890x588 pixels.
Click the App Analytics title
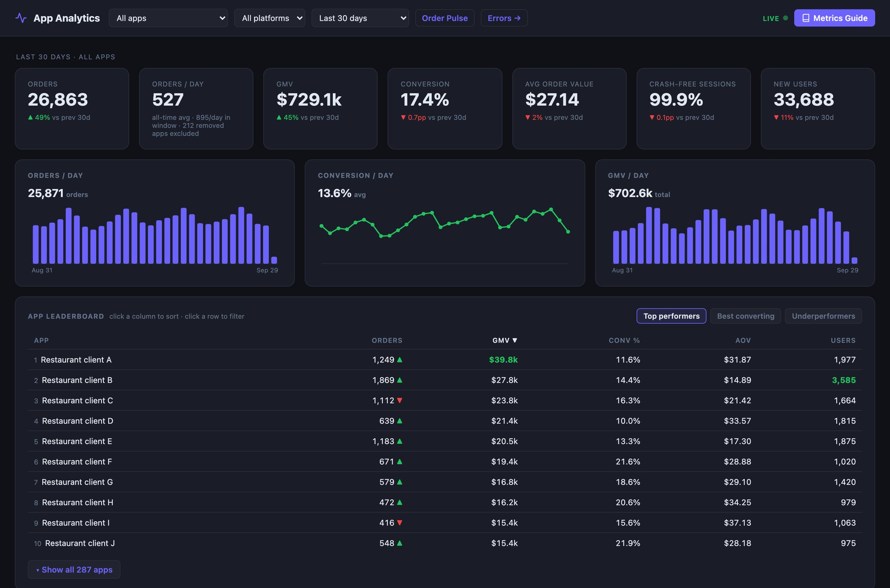(67, 18)
